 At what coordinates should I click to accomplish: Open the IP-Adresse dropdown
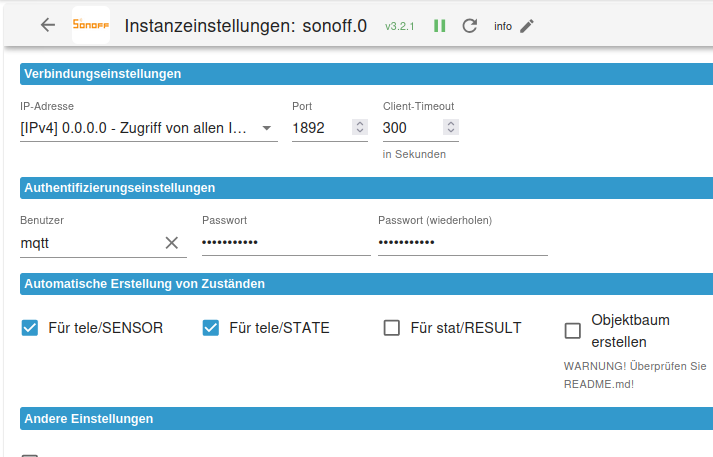(148, 128)
